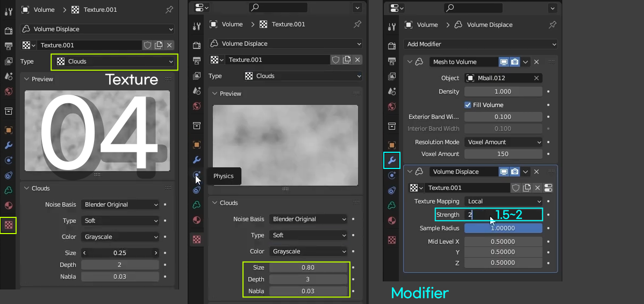The image size is (644, 304).
Task: Open World properties tab in left panel
Action: pos(8,91)
